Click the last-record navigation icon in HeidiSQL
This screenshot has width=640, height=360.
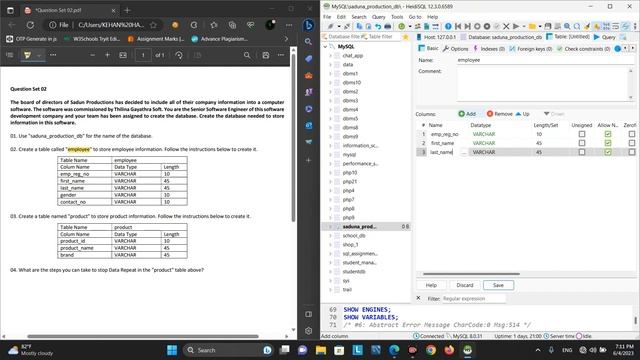tap(467, 27)
